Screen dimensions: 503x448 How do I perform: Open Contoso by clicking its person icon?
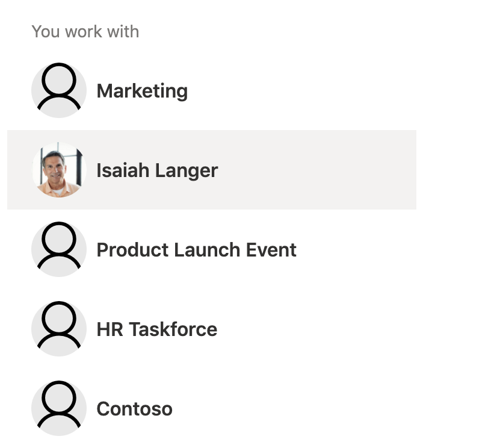click(59, 408)
